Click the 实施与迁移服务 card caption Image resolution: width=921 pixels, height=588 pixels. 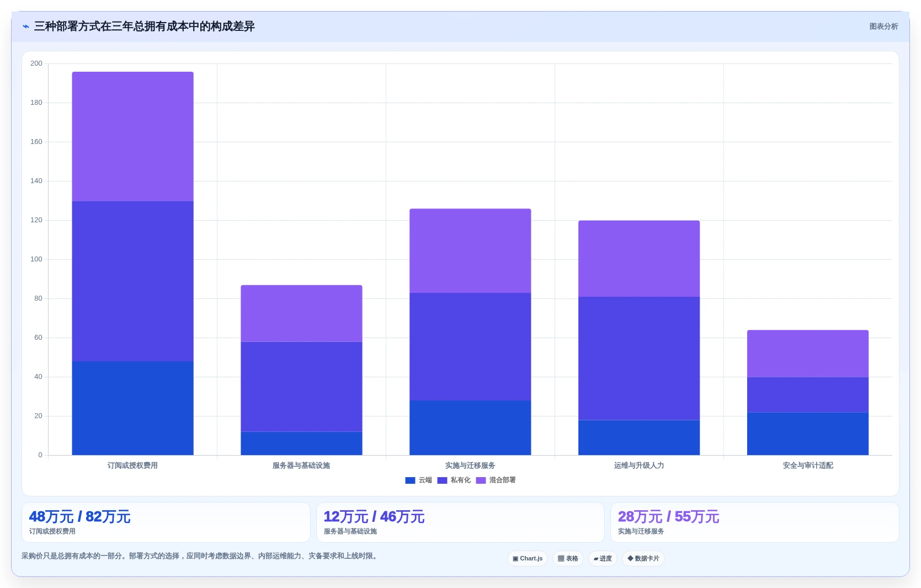click(x=641, y=532)
